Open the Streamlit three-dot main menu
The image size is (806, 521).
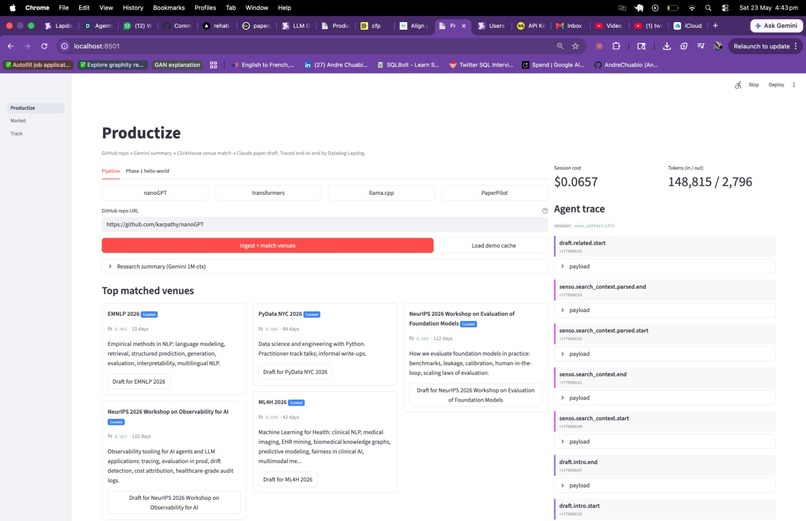pos(794,85)
